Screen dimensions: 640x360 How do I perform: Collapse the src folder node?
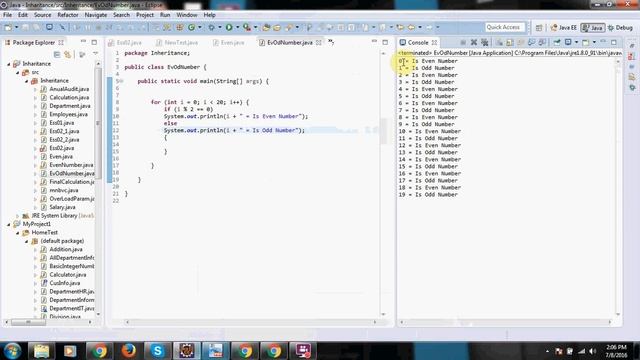18,72
